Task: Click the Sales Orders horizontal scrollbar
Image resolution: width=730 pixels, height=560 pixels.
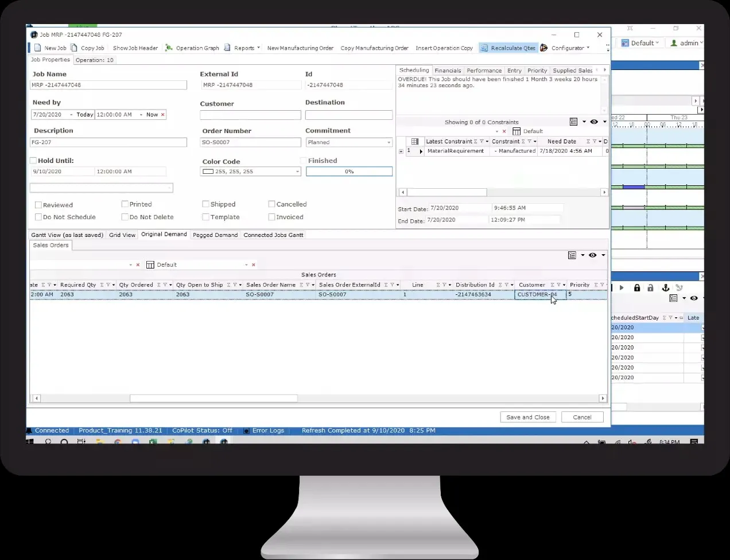Action: (213, 398)
